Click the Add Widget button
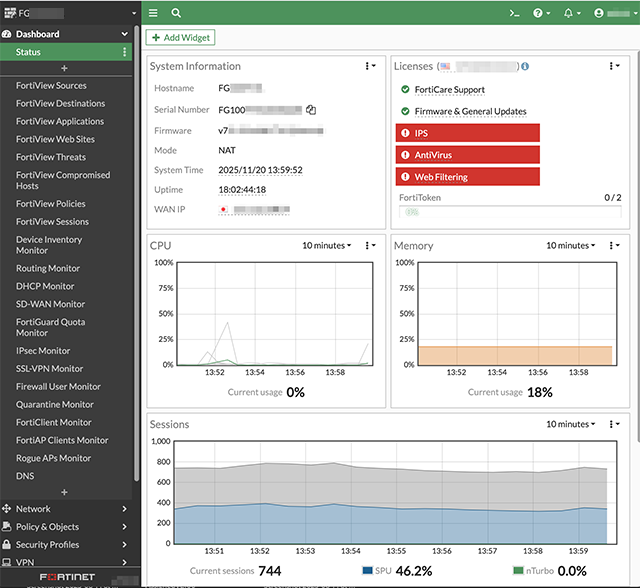Screen dimensions: 640x588 180,37
